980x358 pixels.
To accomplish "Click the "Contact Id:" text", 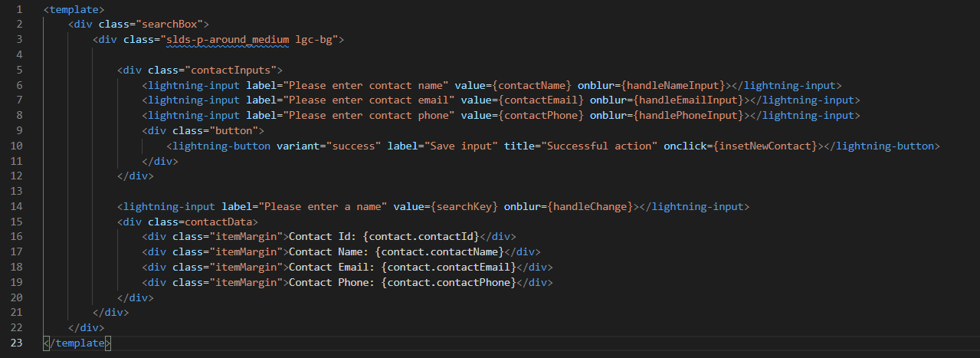I will (323, 238).
